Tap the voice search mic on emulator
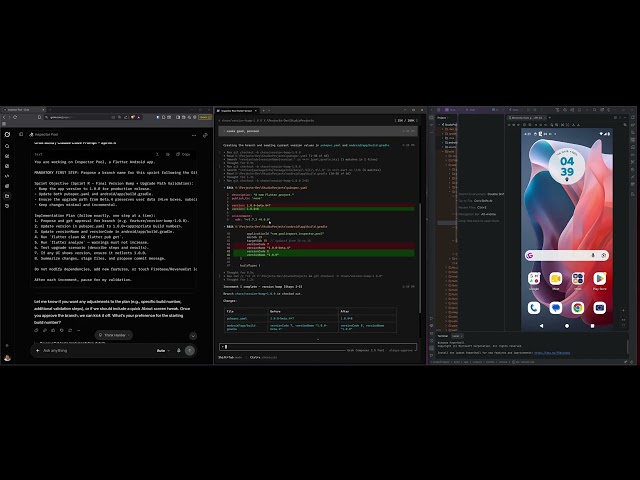640x480 pixels. click(x=593, y=256)
